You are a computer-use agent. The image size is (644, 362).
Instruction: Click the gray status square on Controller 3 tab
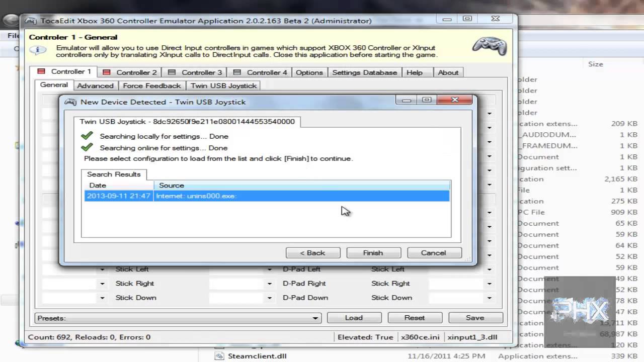coord(172,72)
